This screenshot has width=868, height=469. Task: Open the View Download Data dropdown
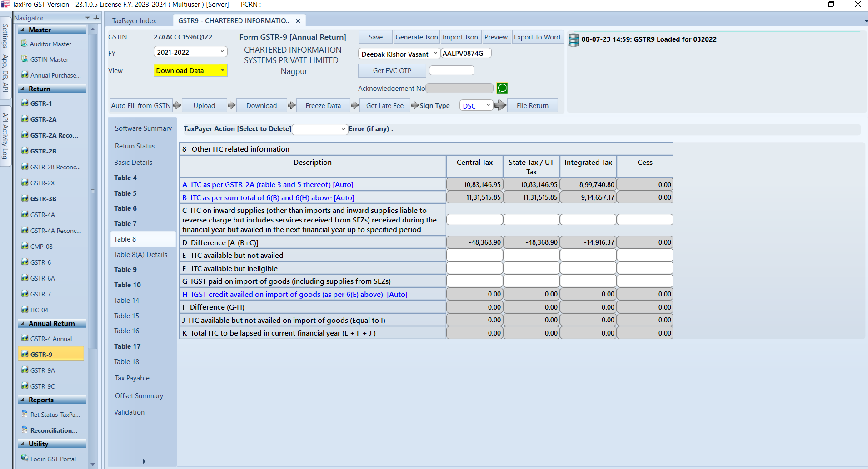click(x=222, y=70)
